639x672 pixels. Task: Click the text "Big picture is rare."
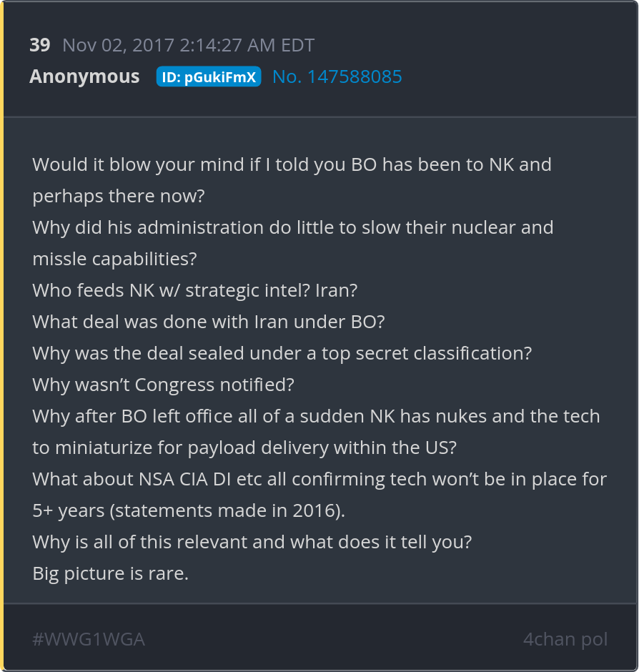click(x=110, y=573)
